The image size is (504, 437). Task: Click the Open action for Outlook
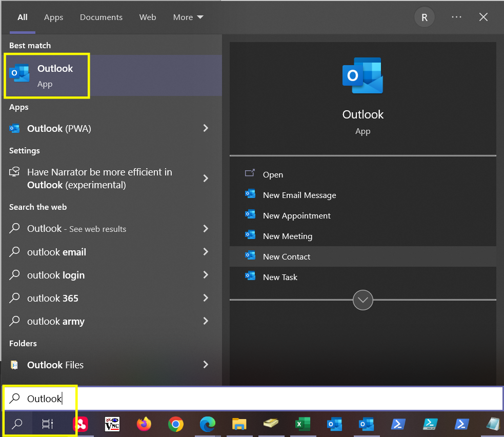(363, 174)
